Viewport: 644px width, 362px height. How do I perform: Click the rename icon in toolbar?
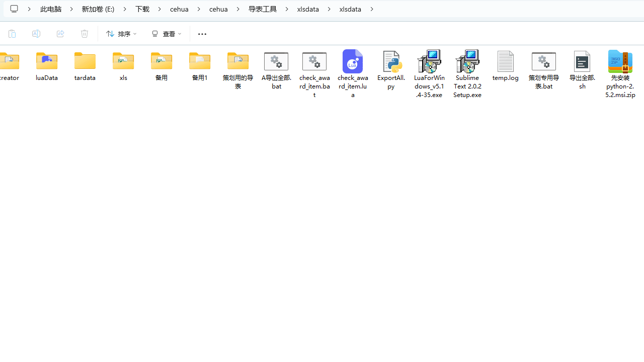coord(36,34)
